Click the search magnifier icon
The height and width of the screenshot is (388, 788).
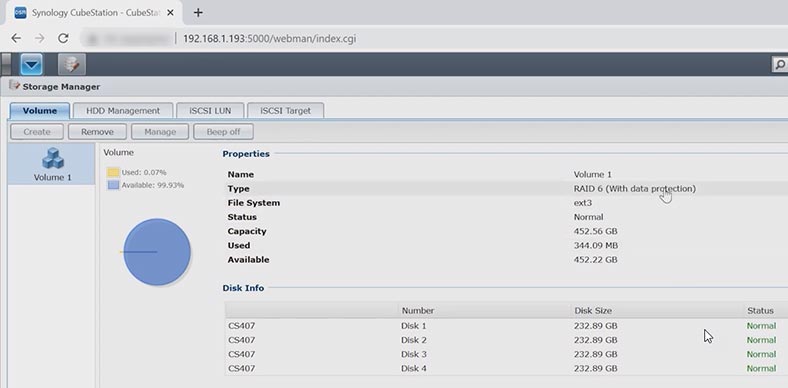pos(780,64)
